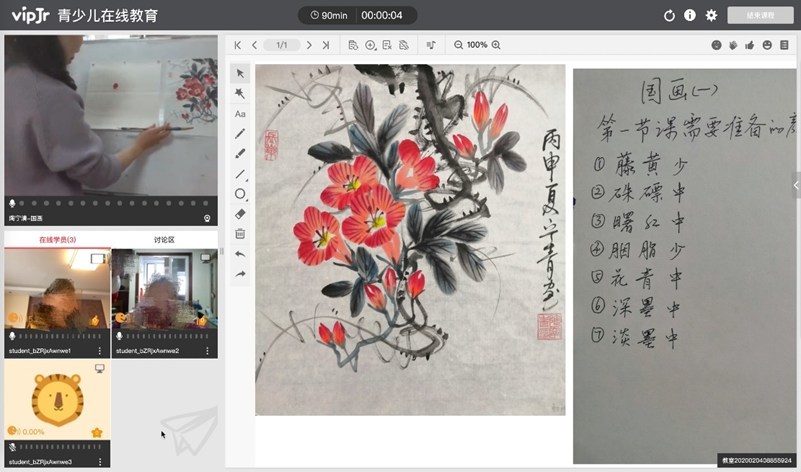Zoom in the whiteboard with magnifier plus
Image resolution: width=801 pixels, height=472 pixels.
click(x=495, y=45)
